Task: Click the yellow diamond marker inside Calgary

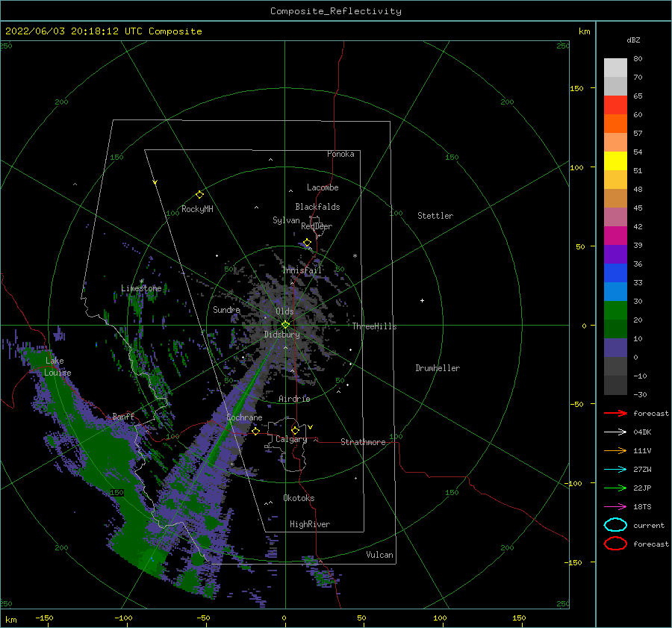Action: (295, 430)
